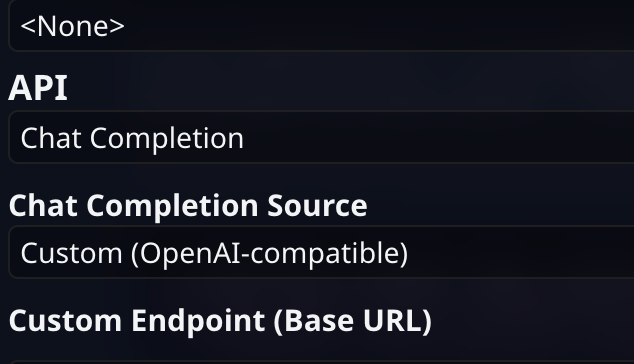Image resolution: width=634 pixels, height=364 pixels.
Task: Click the Chat Completion Source label
Action: coord(188,206)
